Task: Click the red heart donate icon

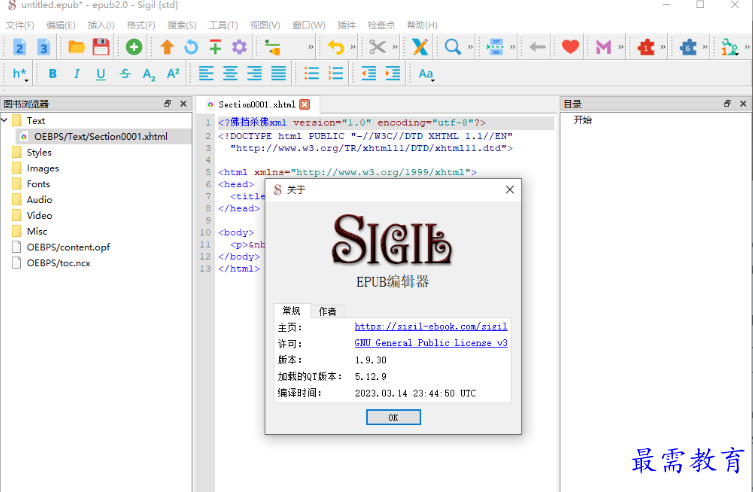Action: [x=570, y=46]
